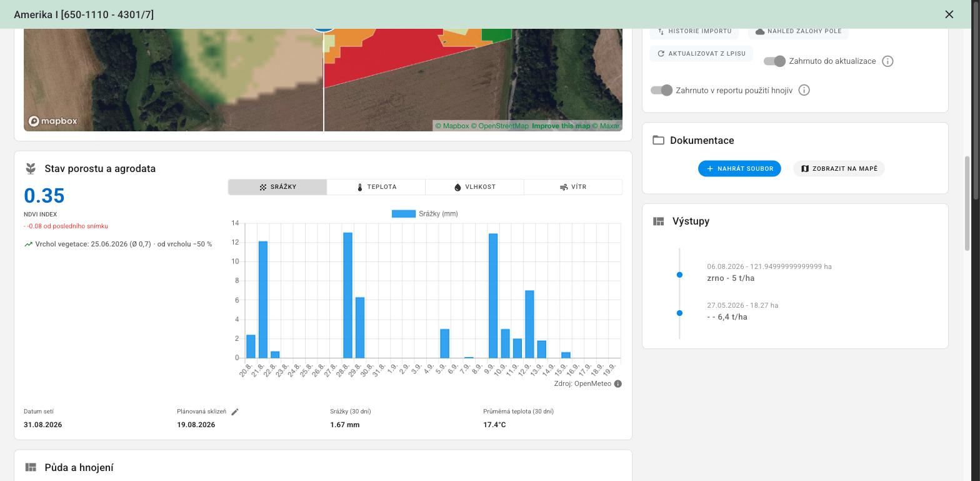
Task: Open the OpenStreetMap attribution link
Action: pyautogui.click(x=499, y=126)
